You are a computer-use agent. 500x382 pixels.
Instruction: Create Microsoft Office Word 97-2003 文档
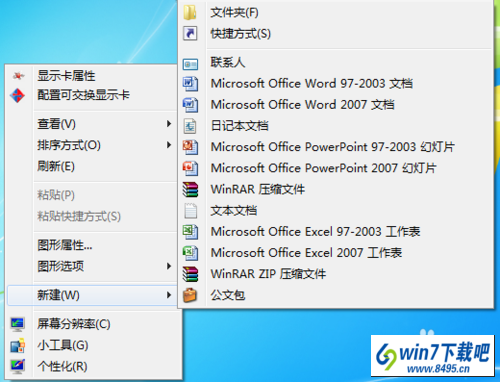312,83
